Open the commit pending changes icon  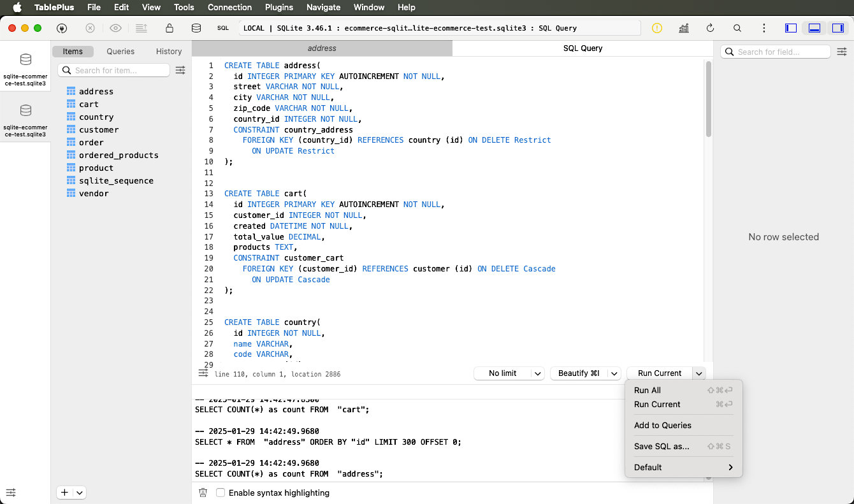[x=141, y=28]
